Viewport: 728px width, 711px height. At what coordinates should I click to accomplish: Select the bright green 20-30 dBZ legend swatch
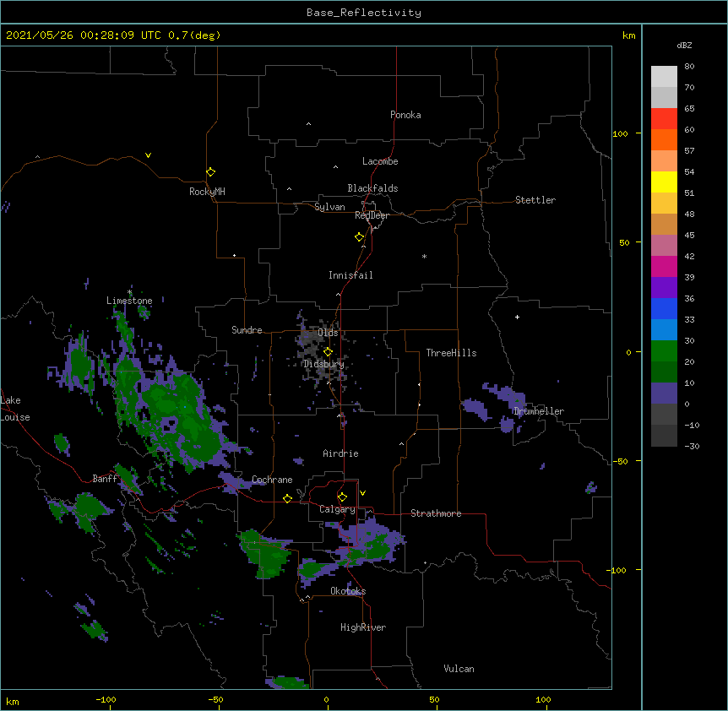664,351
